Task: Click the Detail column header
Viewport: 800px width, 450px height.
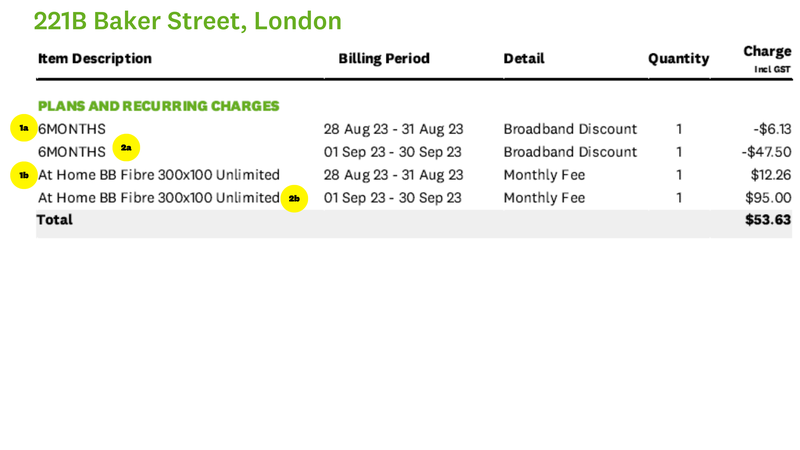Action: coord(524,59)
